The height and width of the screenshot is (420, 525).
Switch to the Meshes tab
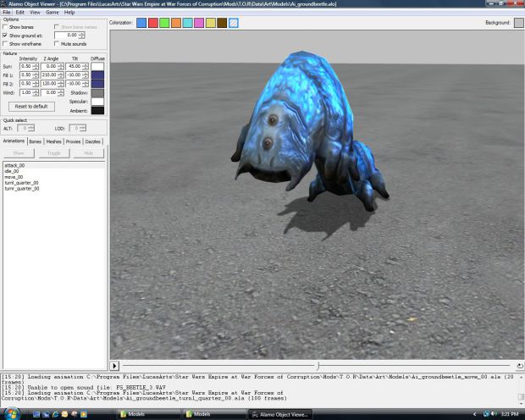pyautogui.click(x=53, y=141)
